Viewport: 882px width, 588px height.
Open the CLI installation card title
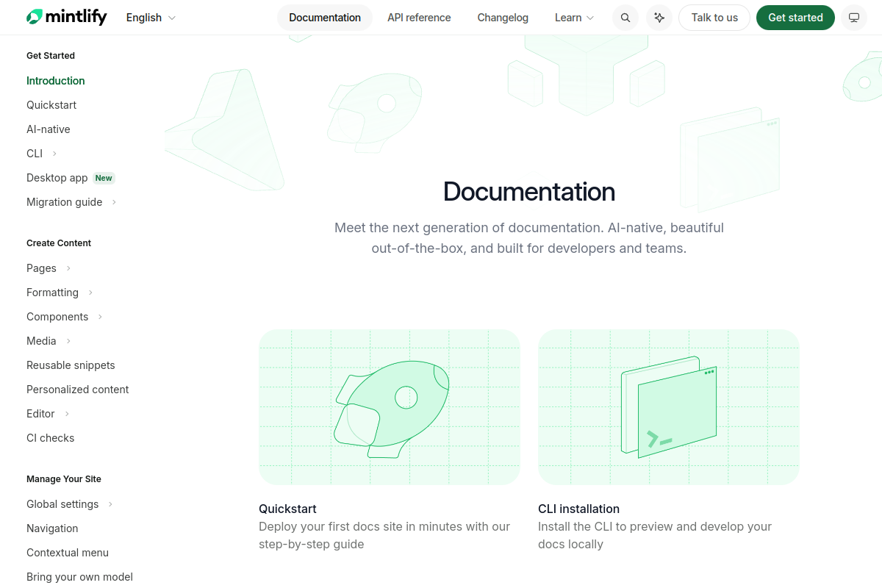tap(578, 509)
